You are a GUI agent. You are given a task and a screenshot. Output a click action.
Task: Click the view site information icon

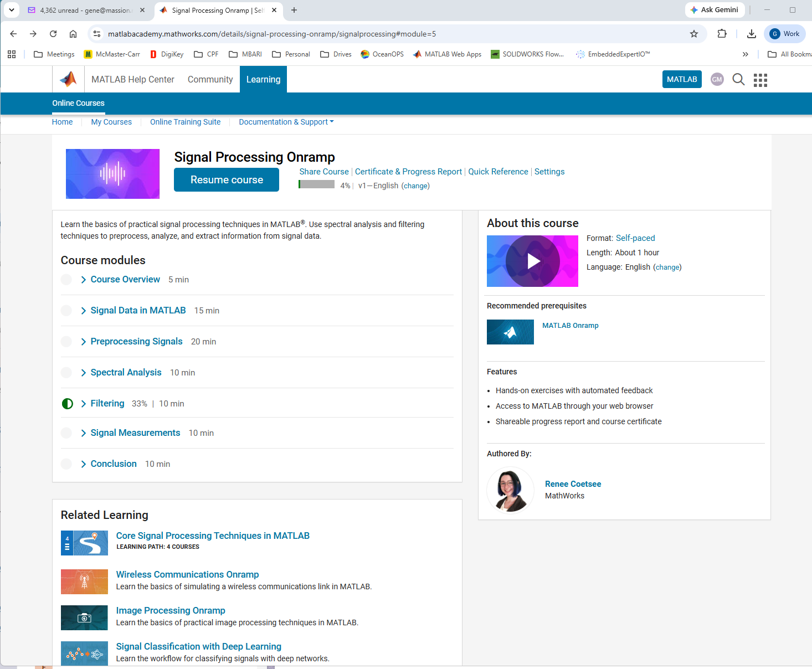[x=97, y=34]
